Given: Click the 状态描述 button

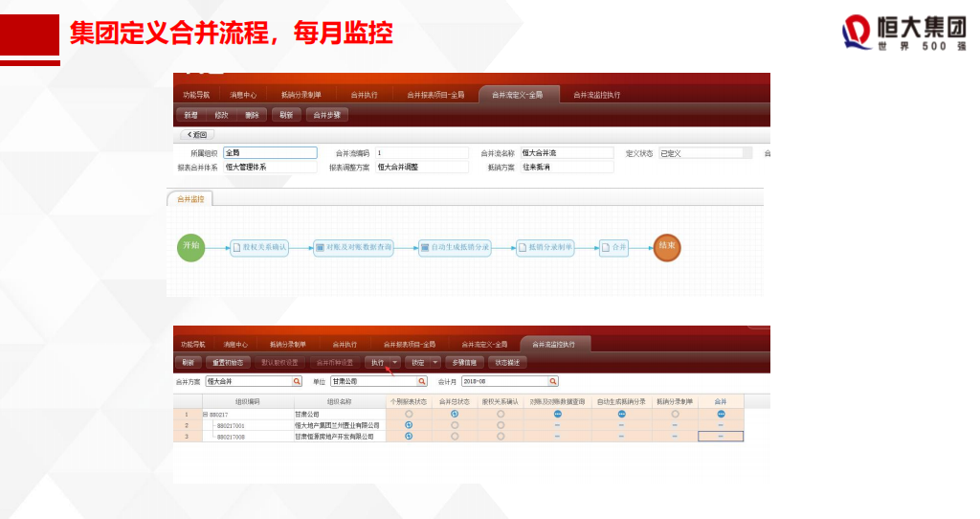Looking at the screenshot, I should (x=507, y=363).
